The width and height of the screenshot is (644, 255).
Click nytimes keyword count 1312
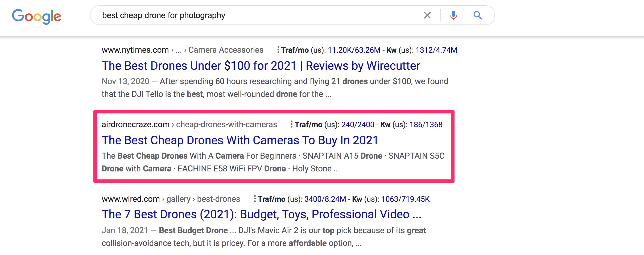tap(424, 50)
